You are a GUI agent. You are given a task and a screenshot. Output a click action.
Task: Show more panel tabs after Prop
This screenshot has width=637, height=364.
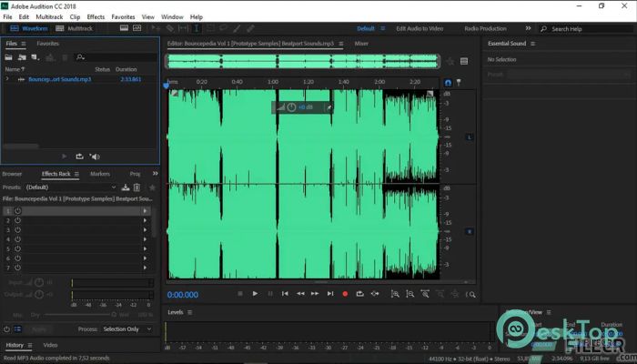[156, 174]
